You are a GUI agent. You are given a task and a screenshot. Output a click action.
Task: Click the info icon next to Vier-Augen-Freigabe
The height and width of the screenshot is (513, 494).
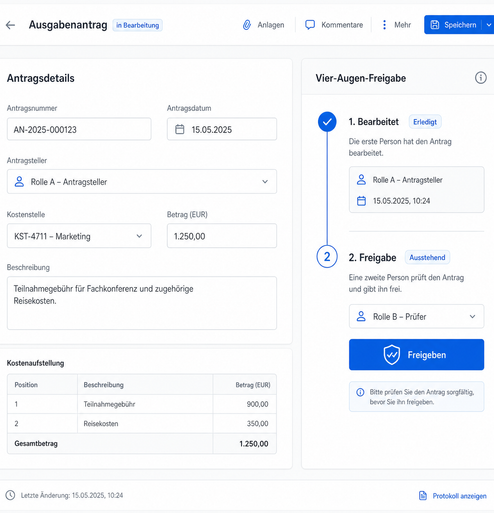tap(480, 78)
